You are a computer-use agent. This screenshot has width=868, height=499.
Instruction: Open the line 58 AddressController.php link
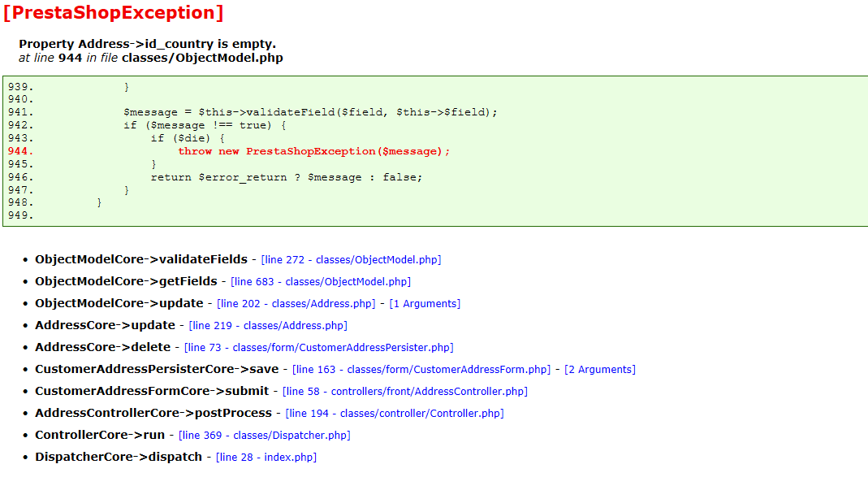tap(405, 392)
